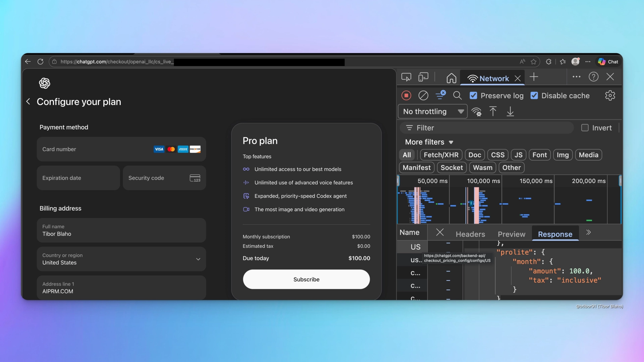Image resolution: width=644 pixels, height=362 pixels.
Task: Select the inspect element tool
Action: click(x=406, y=77)
